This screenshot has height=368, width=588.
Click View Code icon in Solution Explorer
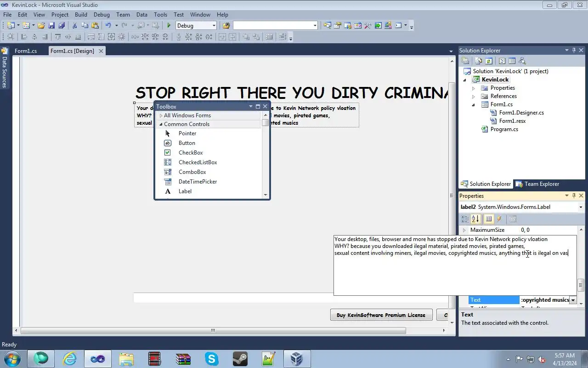pyautogui.click(x=502, y=61)
